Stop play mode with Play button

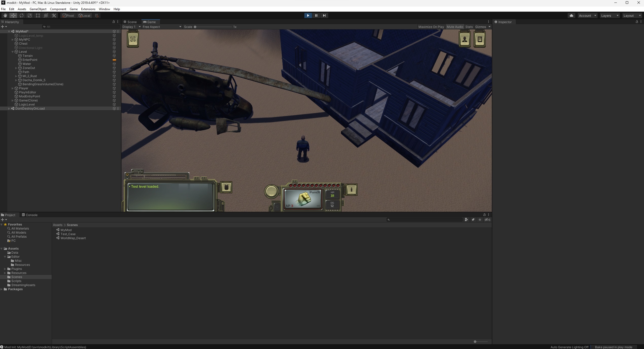point(308,15)
